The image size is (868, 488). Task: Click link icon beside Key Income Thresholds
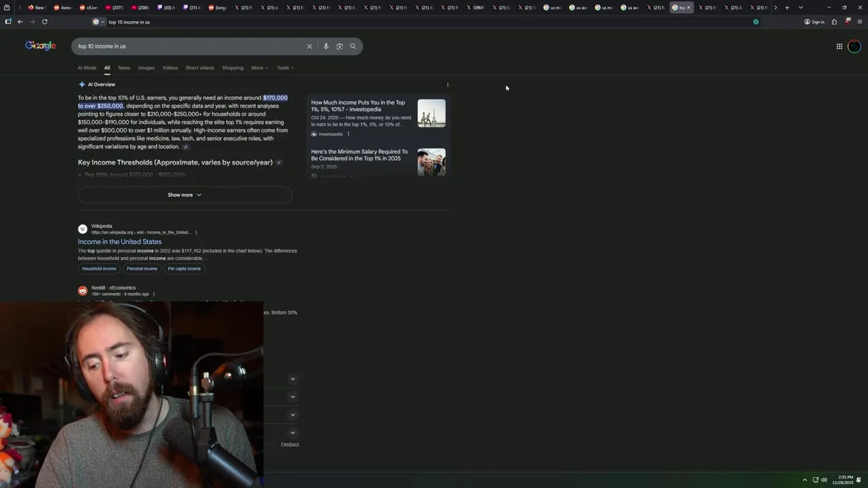279,163
